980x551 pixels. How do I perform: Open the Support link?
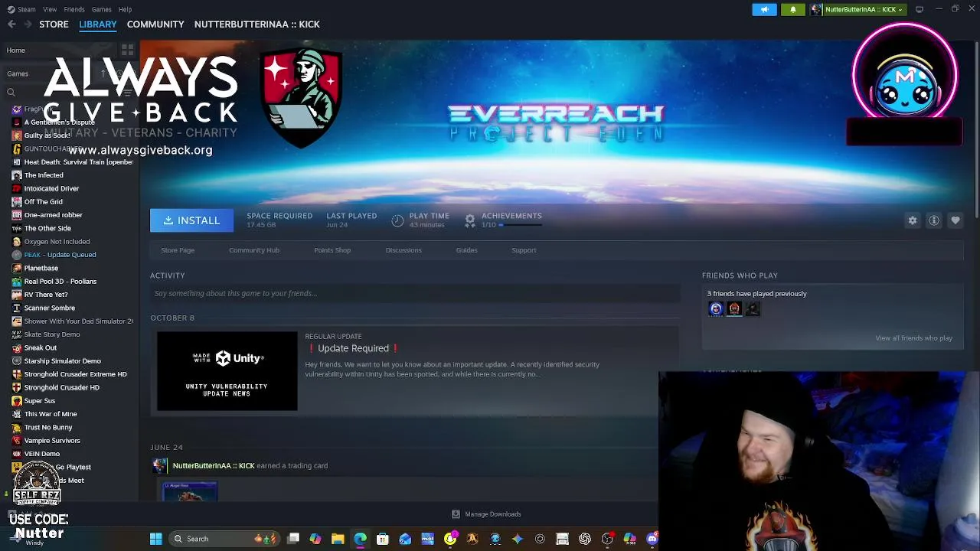pyautogui.click(x=524, y=250)
